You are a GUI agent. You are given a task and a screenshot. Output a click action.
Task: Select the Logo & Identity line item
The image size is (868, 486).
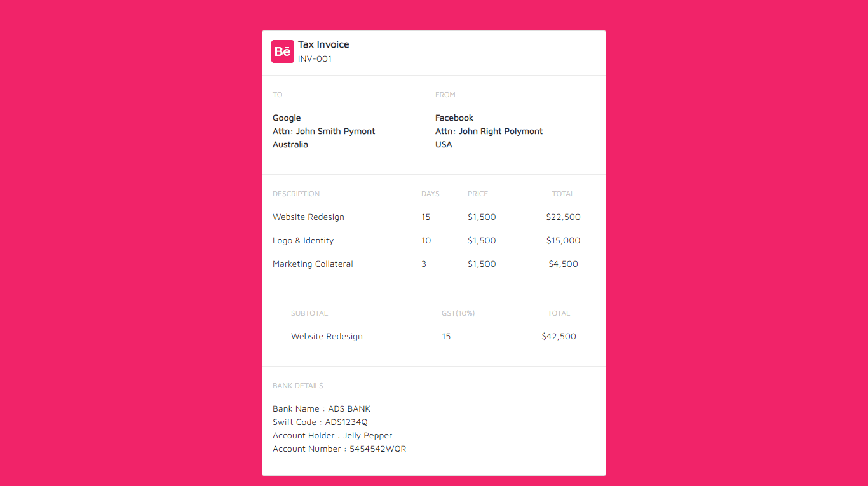pos(303,240)
